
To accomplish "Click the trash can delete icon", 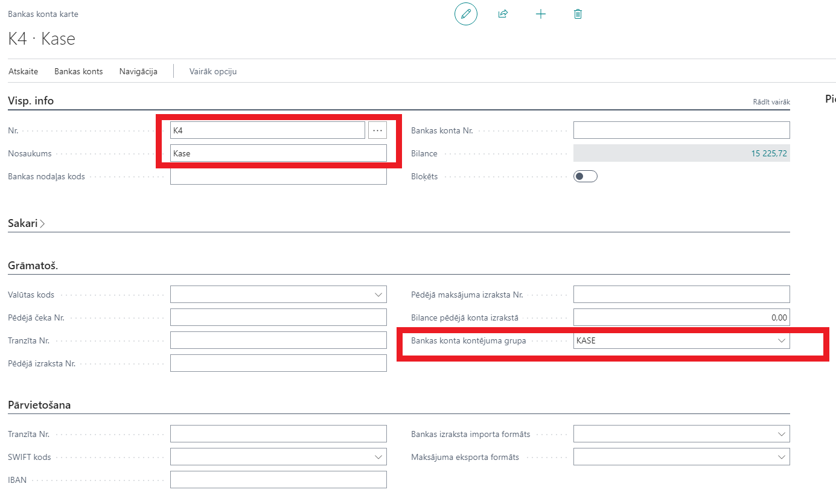I will 578,14.
